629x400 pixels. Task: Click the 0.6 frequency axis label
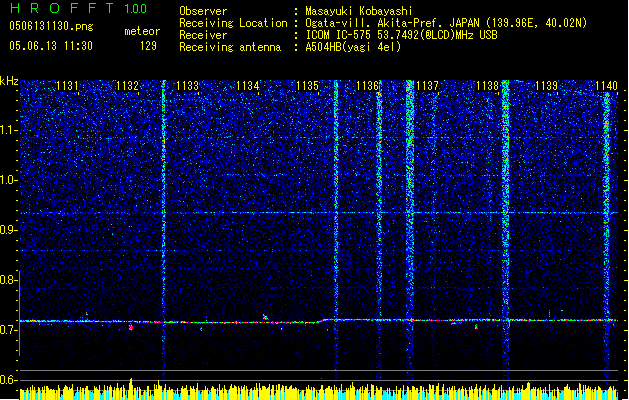click(8, 380)
